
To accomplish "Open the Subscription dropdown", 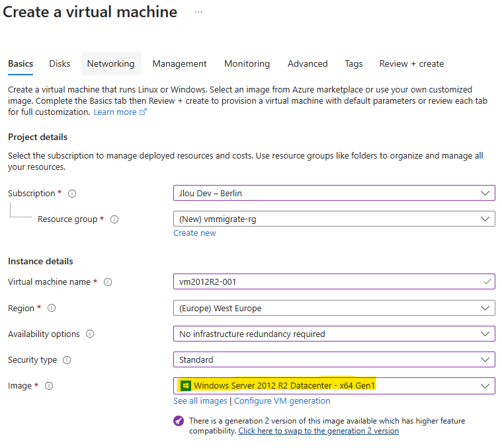I will click(334, 193).
